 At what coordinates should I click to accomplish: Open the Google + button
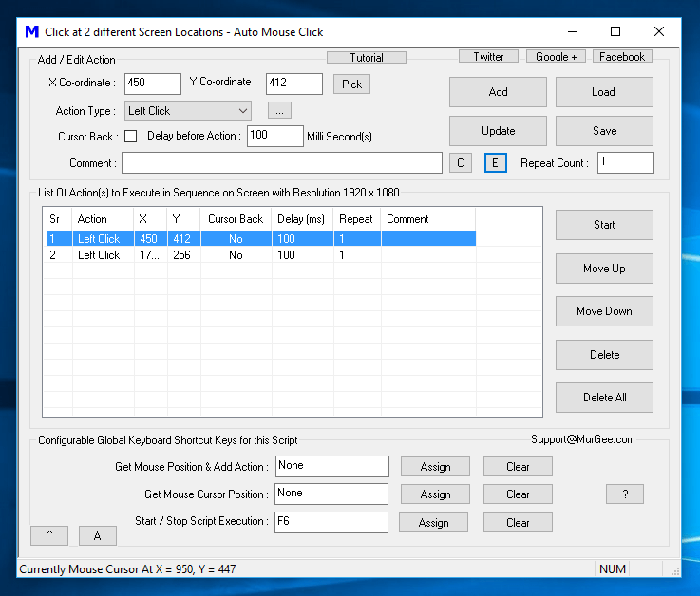pos(556,57)
